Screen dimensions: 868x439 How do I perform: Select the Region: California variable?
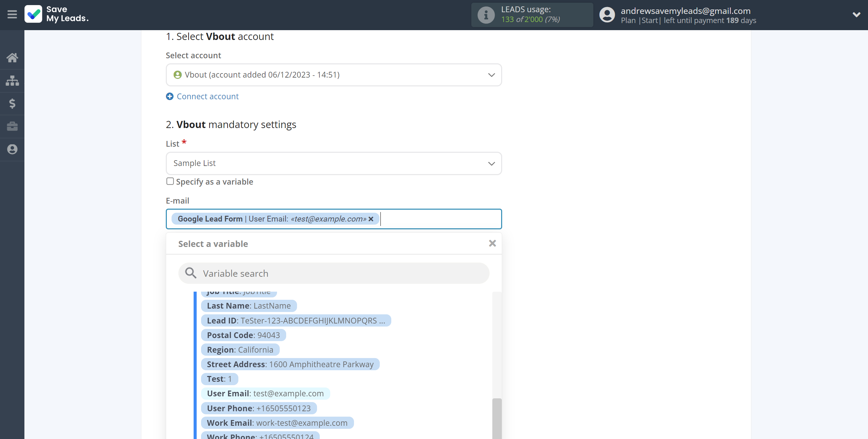240,350
